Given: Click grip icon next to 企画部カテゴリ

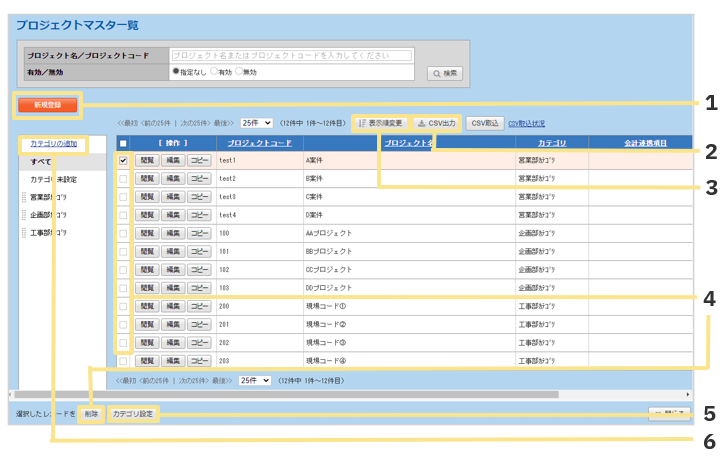Looking at the screenshot, I should (23, 215).
